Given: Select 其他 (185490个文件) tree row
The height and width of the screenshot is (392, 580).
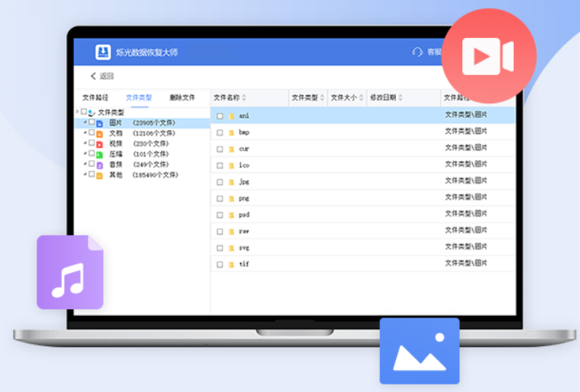Looking at the screenshot, I should [142, 175].
